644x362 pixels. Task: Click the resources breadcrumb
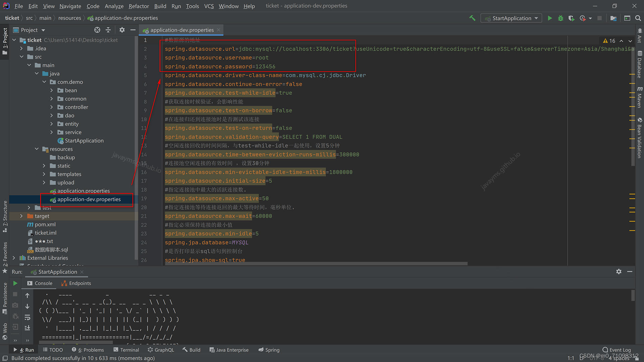click(x=69, y=18)
